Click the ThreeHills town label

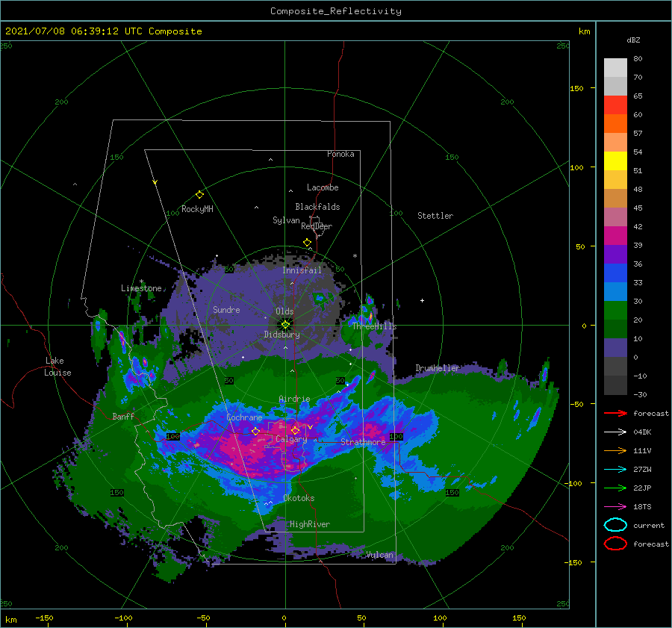[375, 326]
